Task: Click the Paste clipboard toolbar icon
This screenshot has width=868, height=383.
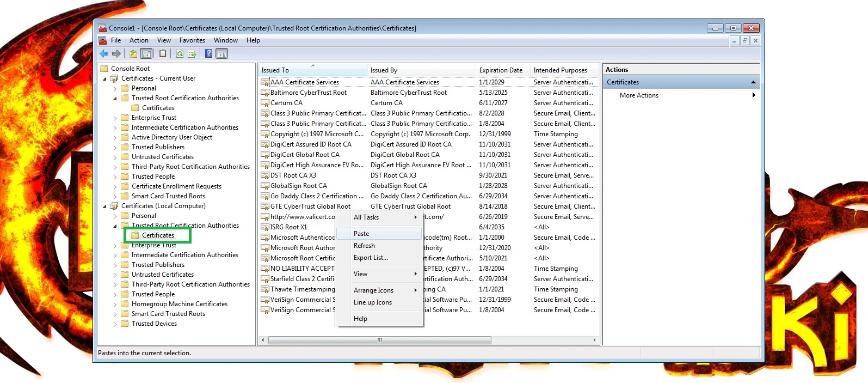Action: tap(163, 53)
